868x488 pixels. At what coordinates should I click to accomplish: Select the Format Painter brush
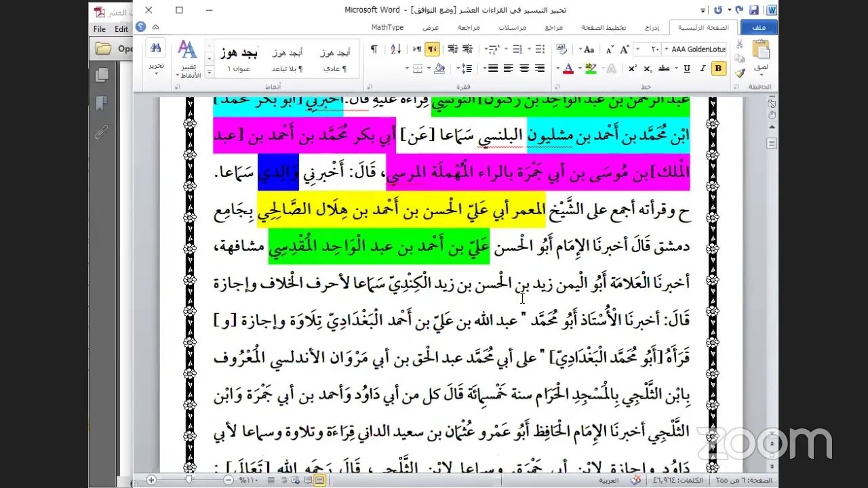click(740, 73)
